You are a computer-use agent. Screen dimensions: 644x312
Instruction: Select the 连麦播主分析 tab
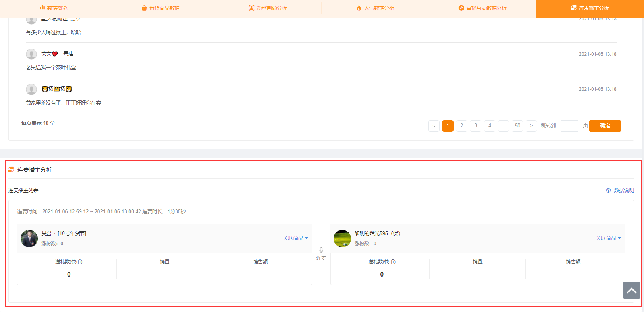(x=590, y=8)
